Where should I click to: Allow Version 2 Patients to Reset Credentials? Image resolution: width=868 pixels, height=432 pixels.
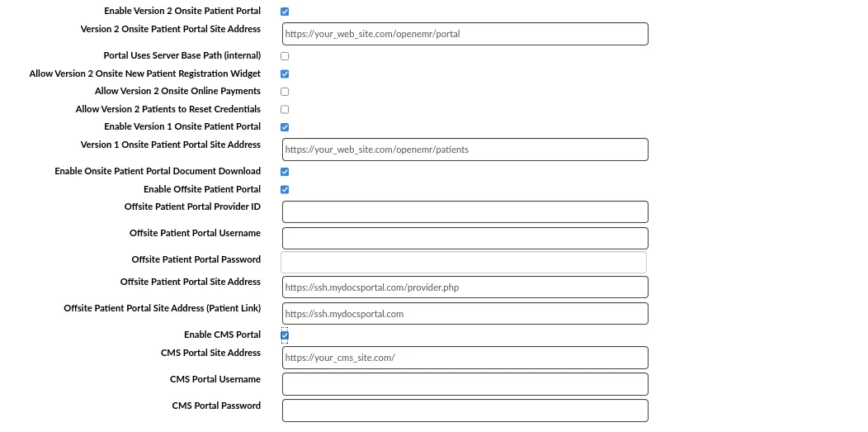point(285,110)
